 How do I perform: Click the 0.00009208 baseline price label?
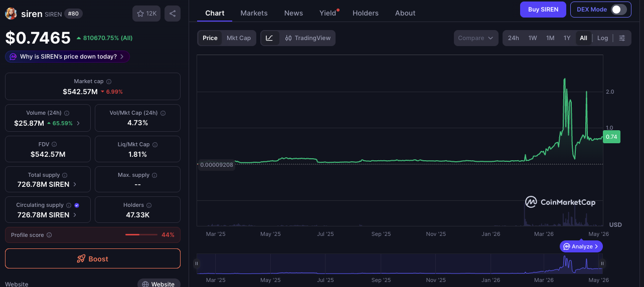(x=217, y=165)
